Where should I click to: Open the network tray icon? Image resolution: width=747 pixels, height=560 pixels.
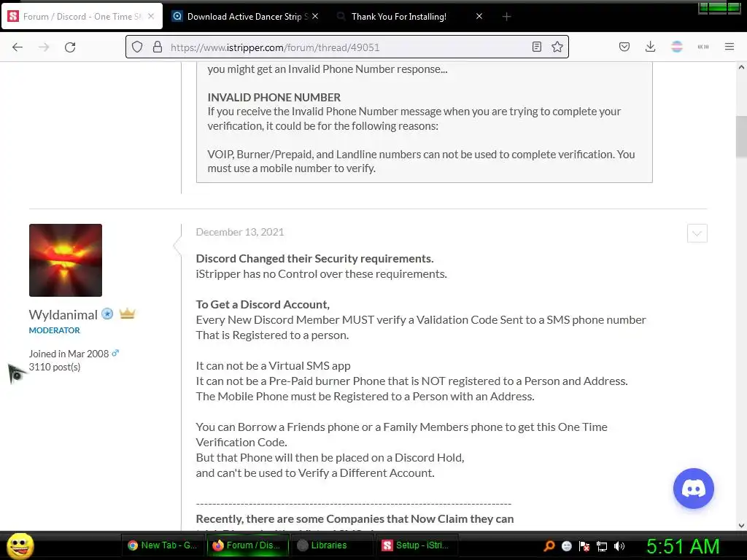coord(602,546)
